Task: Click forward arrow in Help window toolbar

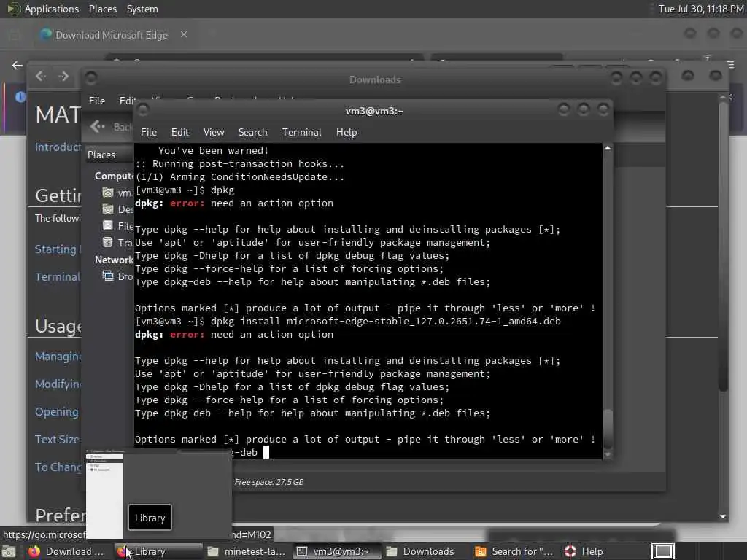Action: pyautogui.click(x=63, y=76)
